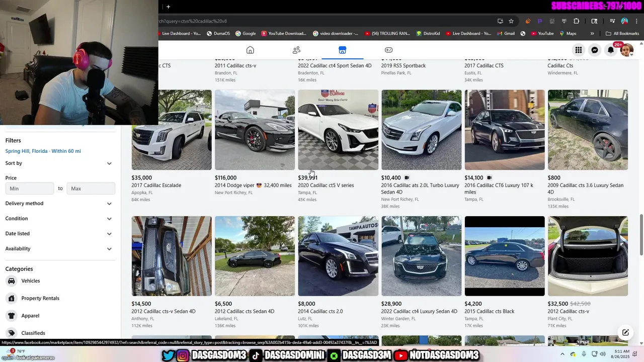Click the Min price field
The height and width of the screenshot is (362, 644).
[x=30, y=189]
